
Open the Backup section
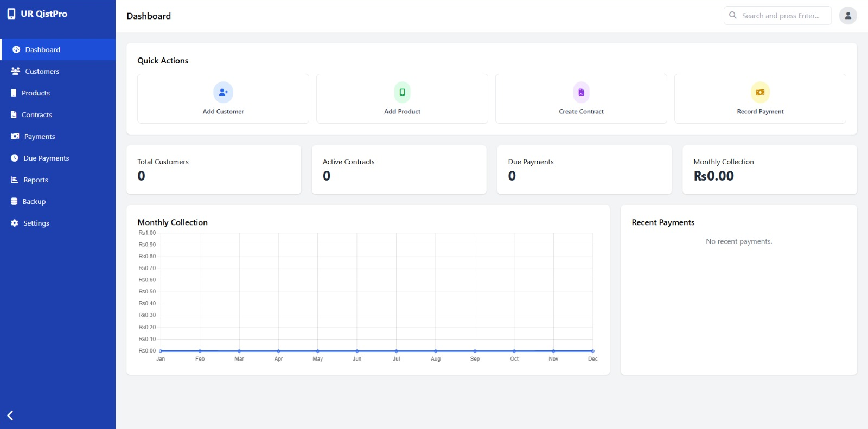tap(34, 201)
